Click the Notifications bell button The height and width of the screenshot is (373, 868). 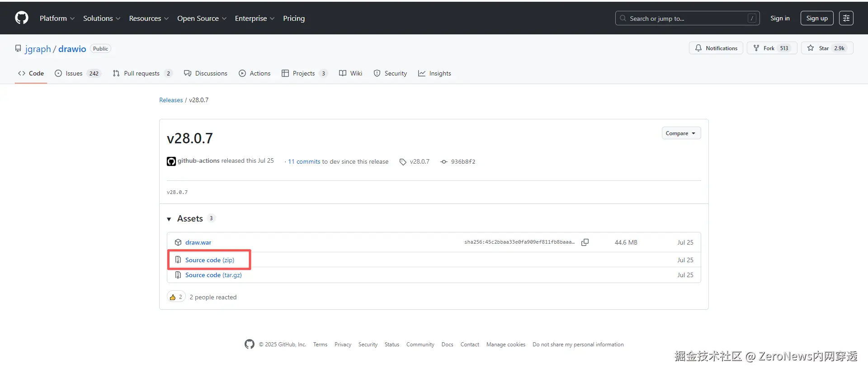(716, 48)
